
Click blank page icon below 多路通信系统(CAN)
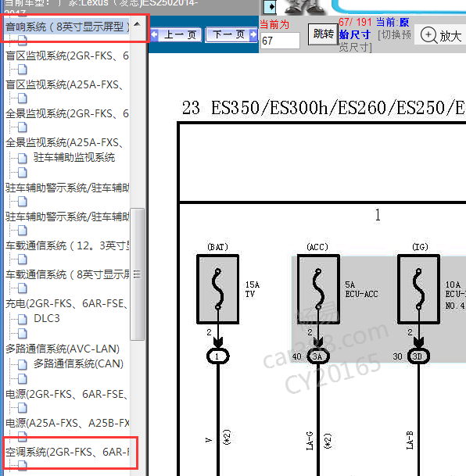(x=22, y=378)
